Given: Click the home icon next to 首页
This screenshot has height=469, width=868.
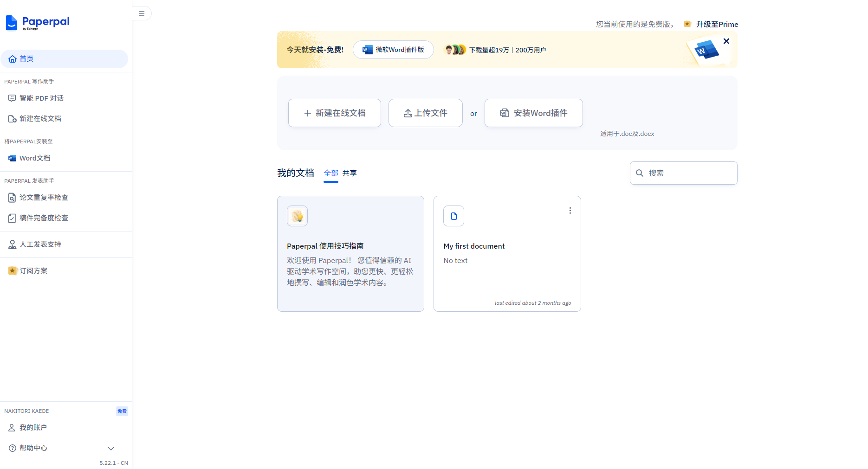Looking at the screenshot, I should pos(13,59).
